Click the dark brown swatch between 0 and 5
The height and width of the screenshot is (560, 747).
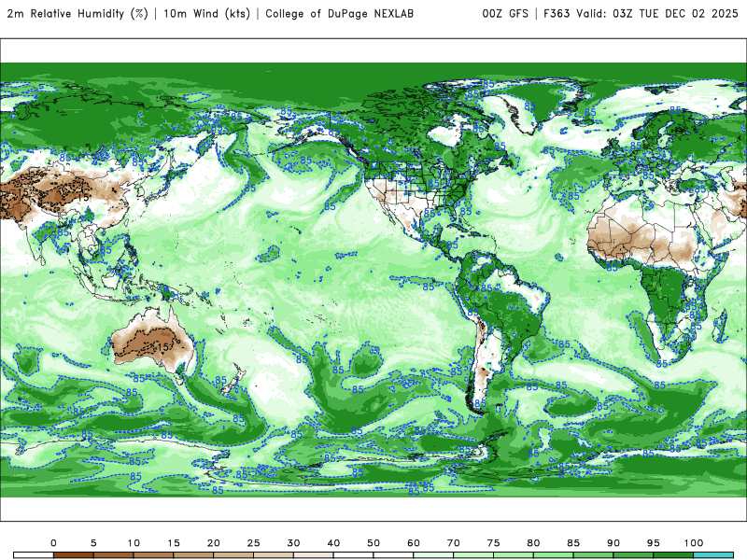(x=74, y=555)
